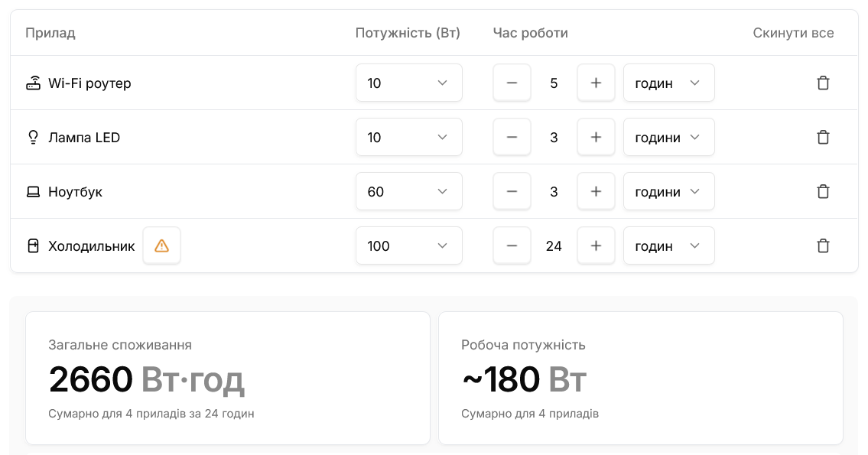868x455 pixels.
Task: Open the power dropdown for Холодильник
Action: [409, 245]
